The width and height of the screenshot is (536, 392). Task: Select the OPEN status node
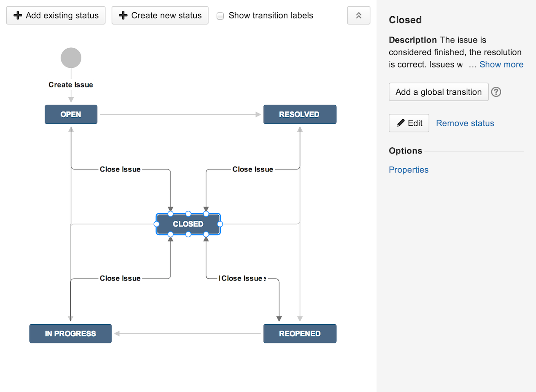click(71, 114)
